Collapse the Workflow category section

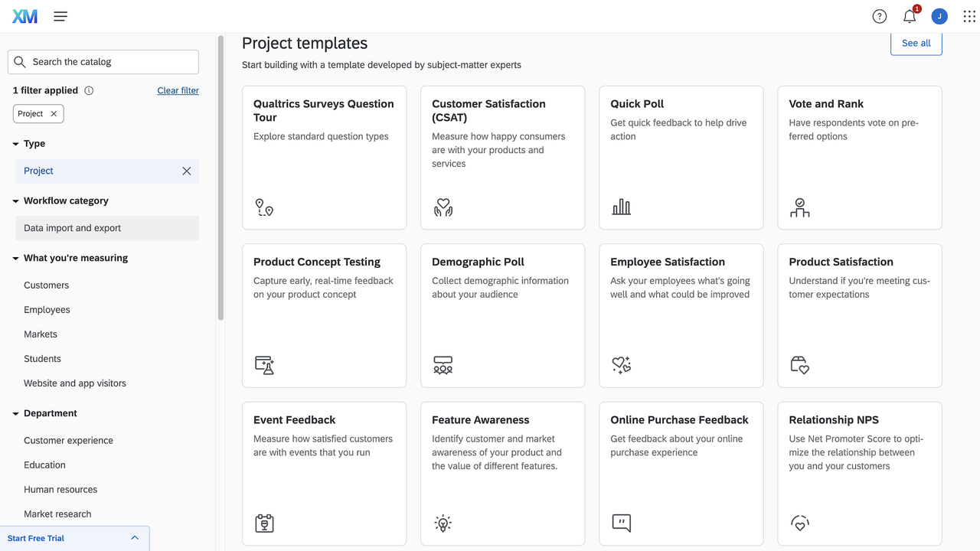click(16, 201)
